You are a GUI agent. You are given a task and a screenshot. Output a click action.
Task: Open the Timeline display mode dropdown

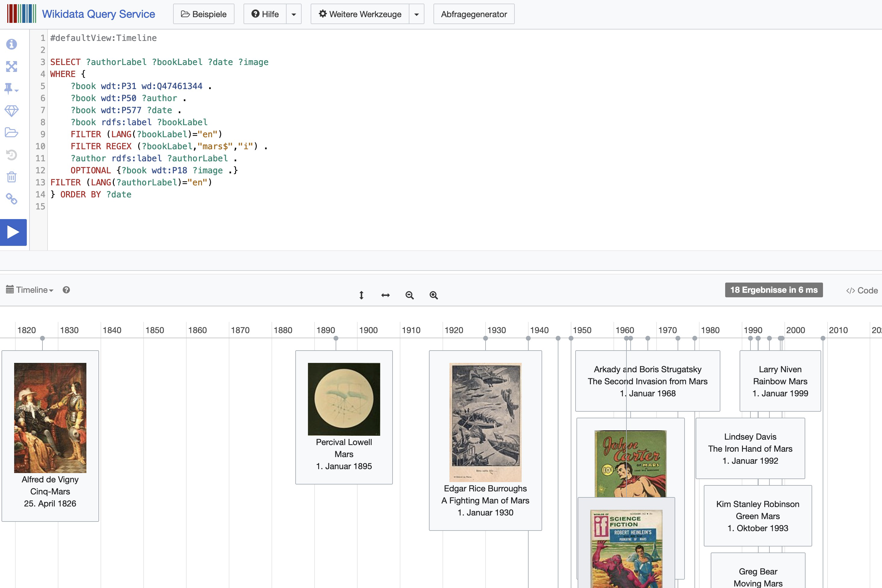(30, 290)
